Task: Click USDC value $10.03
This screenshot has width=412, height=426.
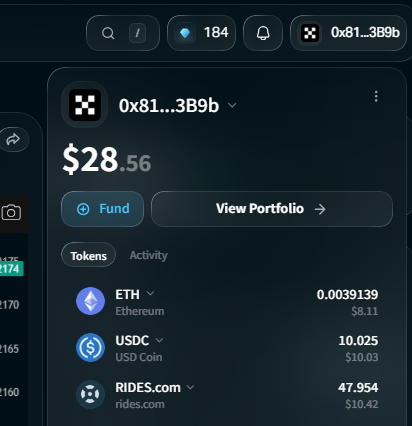Action: (362, 357)
